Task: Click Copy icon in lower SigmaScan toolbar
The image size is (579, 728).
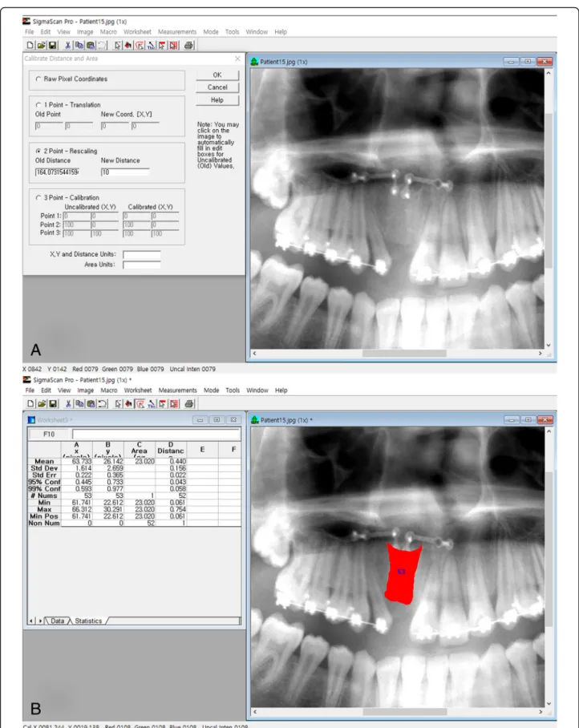Action: pyautogui.click(x=79, y=403)
